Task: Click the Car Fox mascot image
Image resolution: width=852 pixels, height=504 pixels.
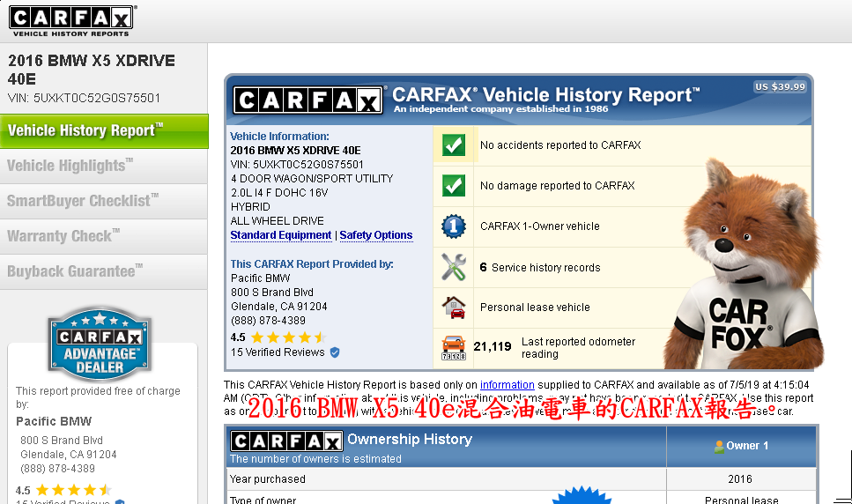Action: click(x=744, y=263)
